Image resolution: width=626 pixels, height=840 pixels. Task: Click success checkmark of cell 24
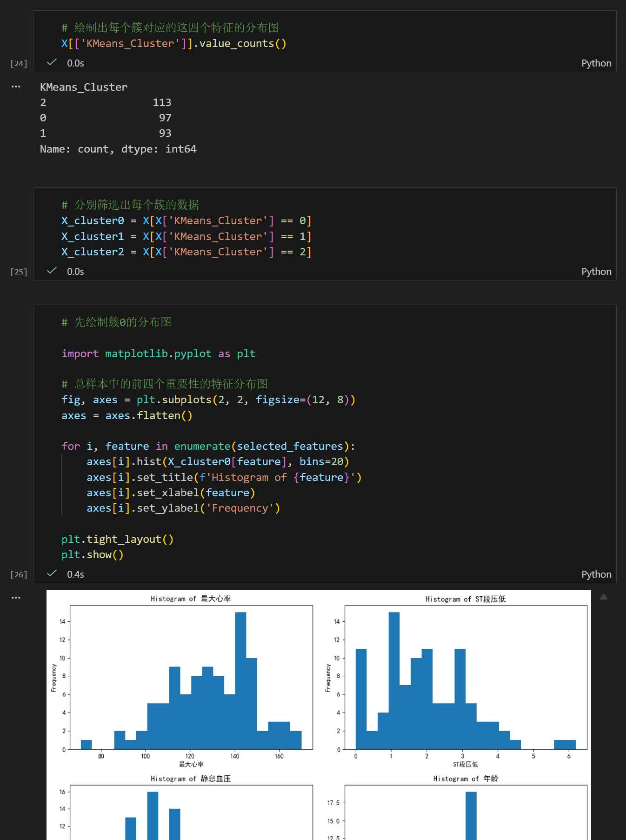52,62
